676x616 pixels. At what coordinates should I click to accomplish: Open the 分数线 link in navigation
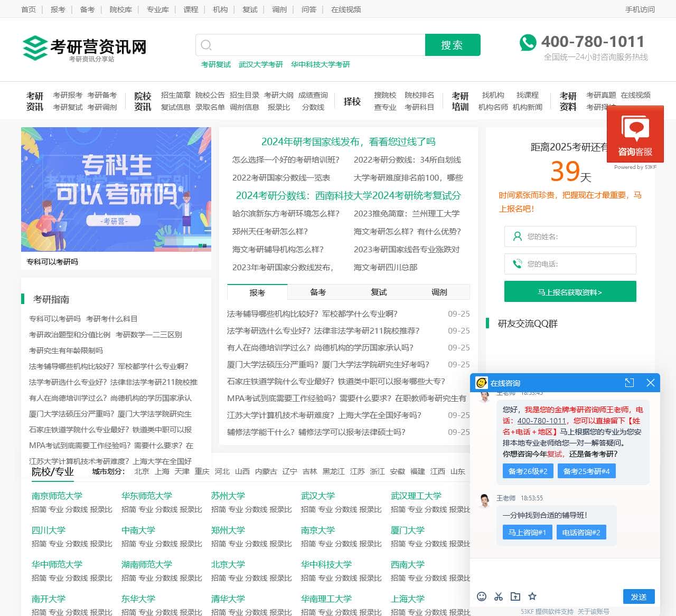[313, 107]
